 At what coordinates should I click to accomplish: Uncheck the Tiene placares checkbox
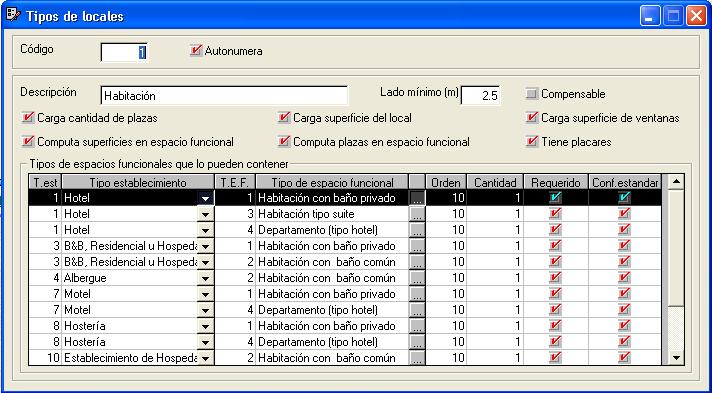tap(531, 141)
